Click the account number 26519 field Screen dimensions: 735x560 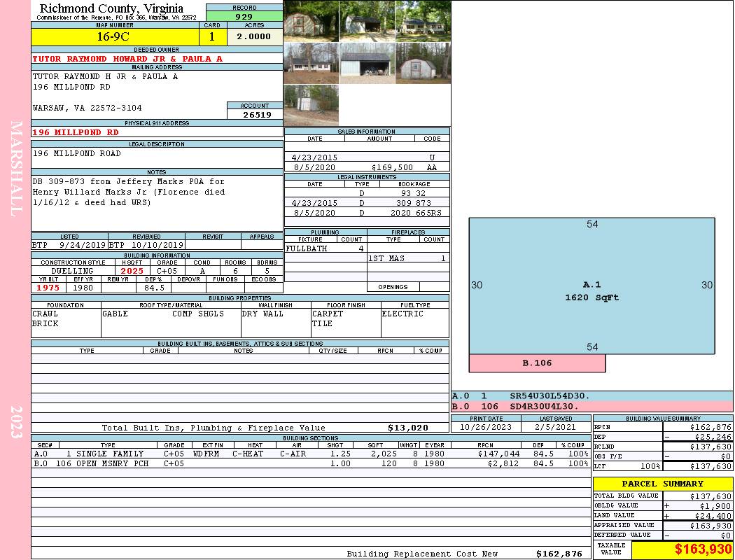(x=255, y=114)
